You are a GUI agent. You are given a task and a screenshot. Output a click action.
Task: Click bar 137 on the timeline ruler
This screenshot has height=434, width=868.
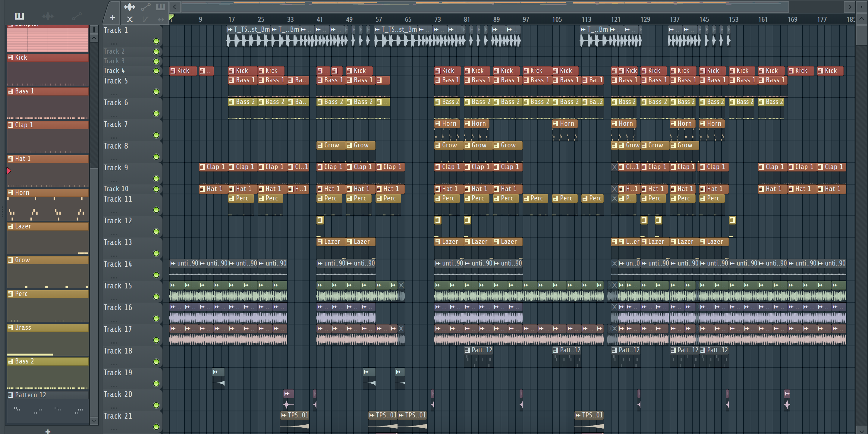tap(675, 19)
